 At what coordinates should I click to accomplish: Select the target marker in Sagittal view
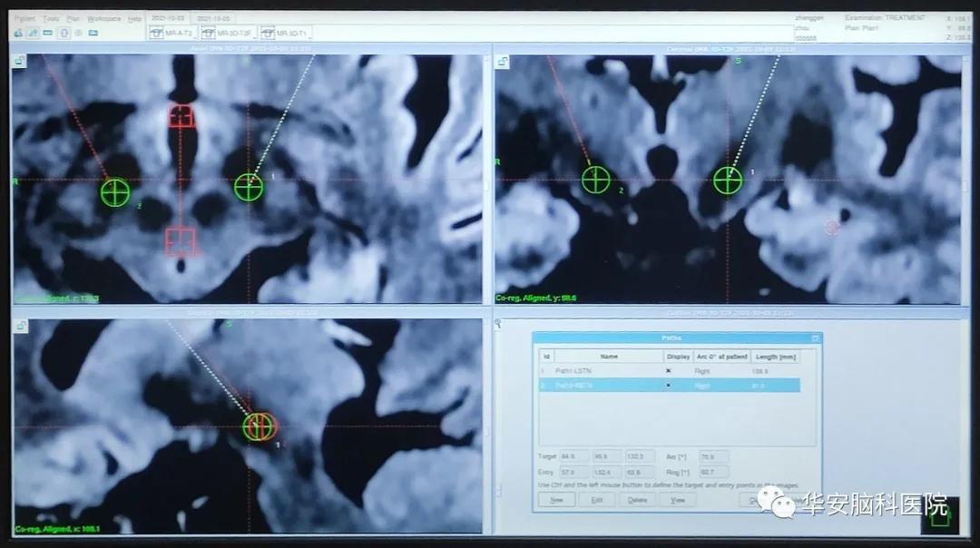coord(259,426)
